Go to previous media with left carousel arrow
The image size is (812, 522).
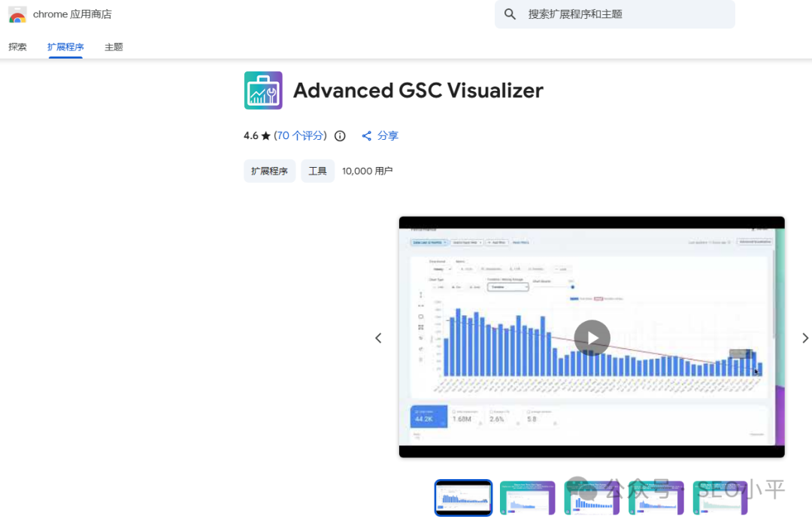click(378, 338)
